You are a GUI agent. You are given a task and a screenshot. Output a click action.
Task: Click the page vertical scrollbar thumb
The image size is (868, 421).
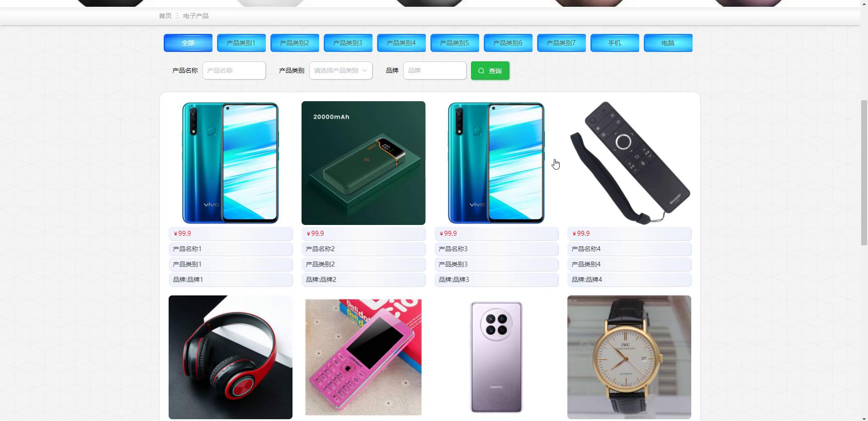coord(864,173)
